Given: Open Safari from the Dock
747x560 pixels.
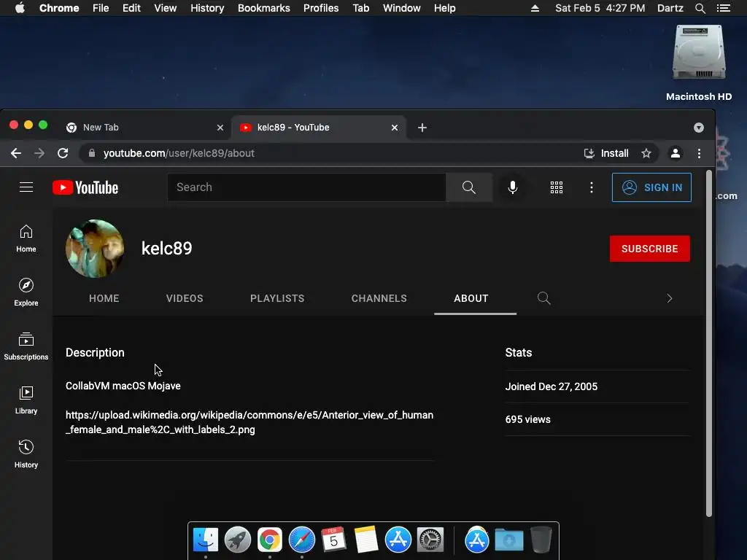Looking at the screenshot, I should [x=301, y=540].
